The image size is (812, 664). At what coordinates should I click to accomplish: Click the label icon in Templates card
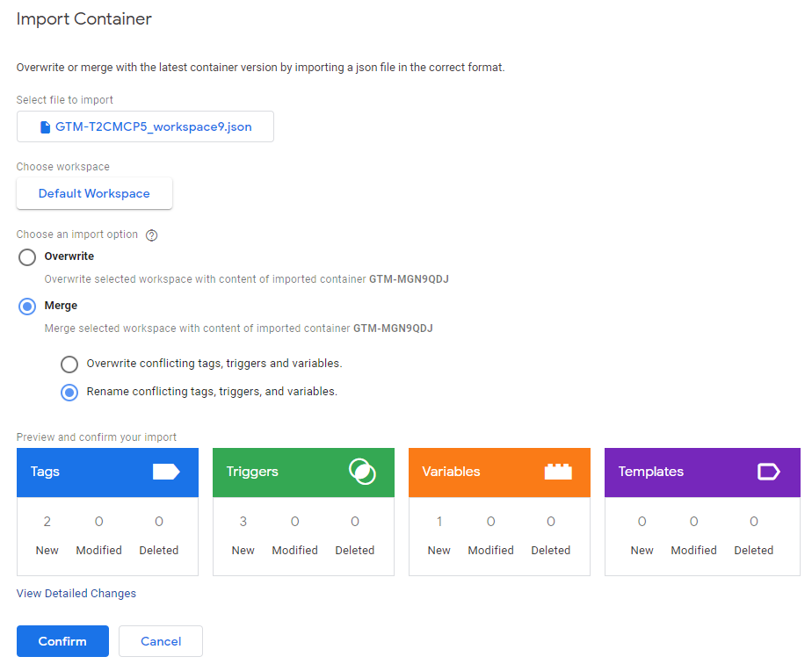pyautogui.click(x=768, y=472)
